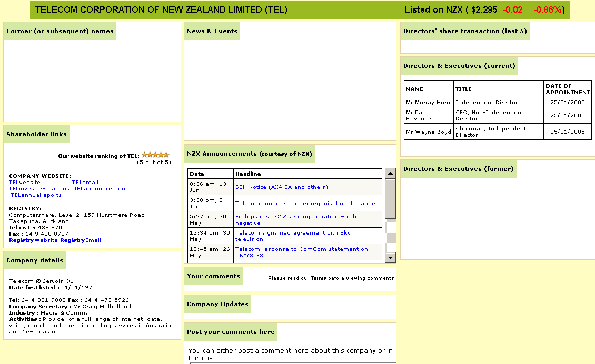Open SSH Notice (AXA SA and others) announcement
Screen dimensions: 595x364
coord(282,187)
